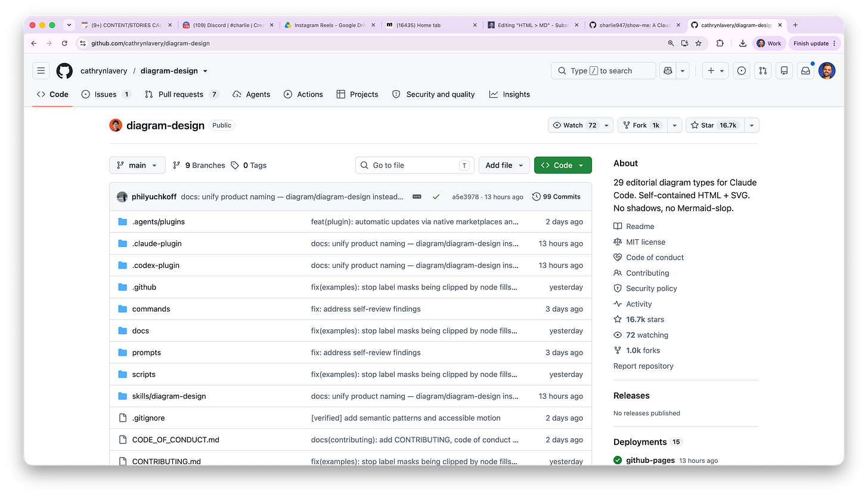
Task: Open the CODE_OF_CONDUCT.md file
Action: (176, 440)
